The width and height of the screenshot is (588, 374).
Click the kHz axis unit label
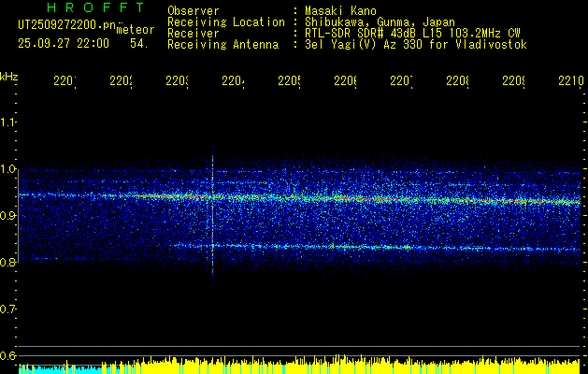(8, 77)
